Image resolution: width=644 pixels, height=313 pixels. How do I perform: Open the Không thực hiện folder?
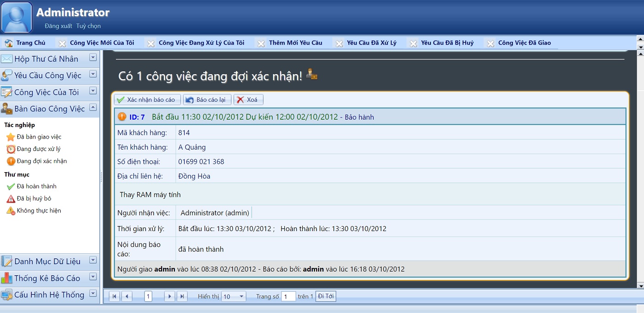click(x=39, y=211)
